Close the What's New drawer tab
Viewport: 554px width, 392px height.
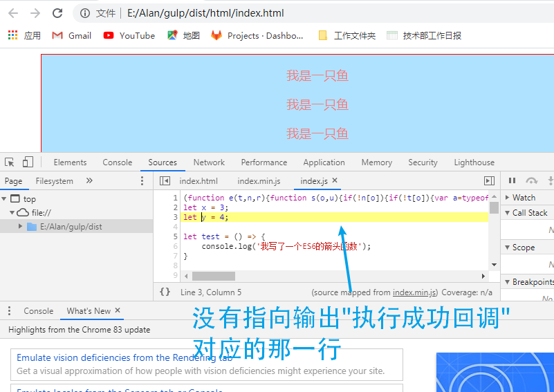pyautogui.click(x=118, y=310)
